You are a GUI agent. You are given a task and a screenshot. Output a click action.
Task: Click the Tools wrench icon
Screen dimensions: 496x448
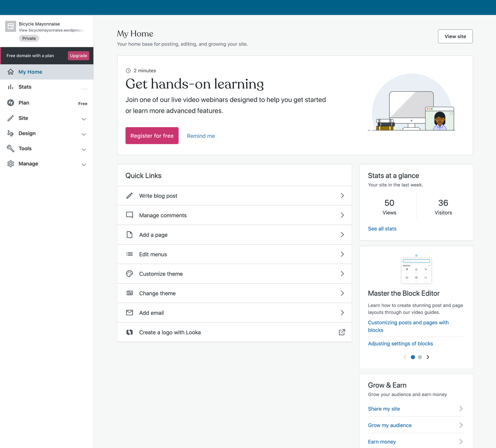point(11,148)
